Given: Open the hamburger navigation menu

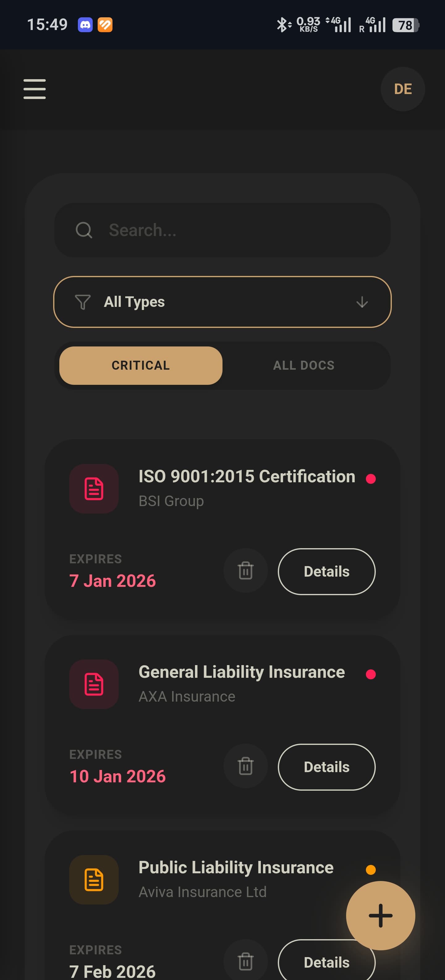Looking at the screenshot, I should click(35, 89).
